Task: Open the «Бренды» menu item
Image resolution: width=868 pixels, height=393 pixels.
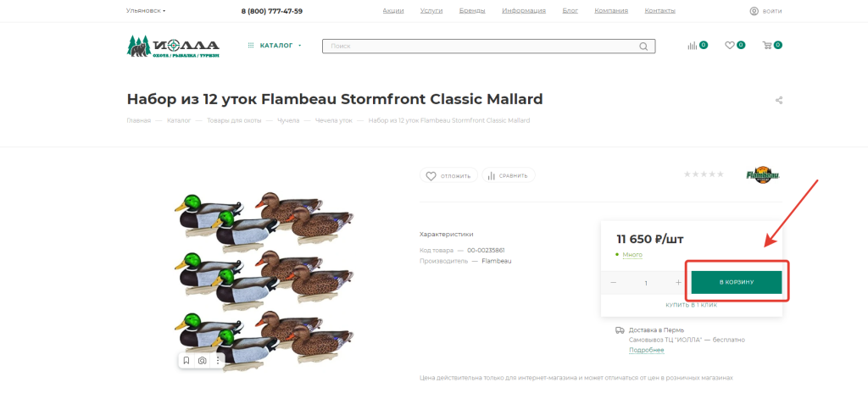Action: [472, 11]
